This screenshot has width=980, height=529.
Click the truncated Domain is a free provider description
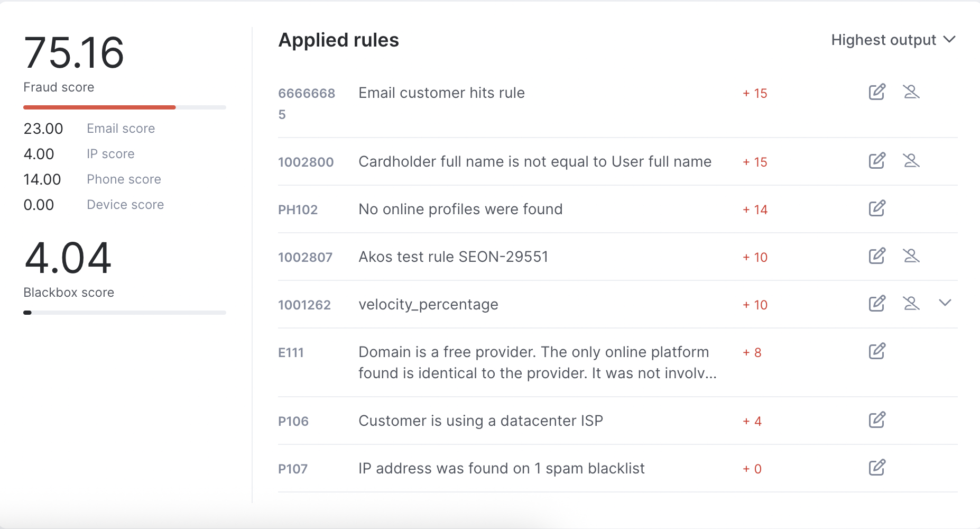538,363
